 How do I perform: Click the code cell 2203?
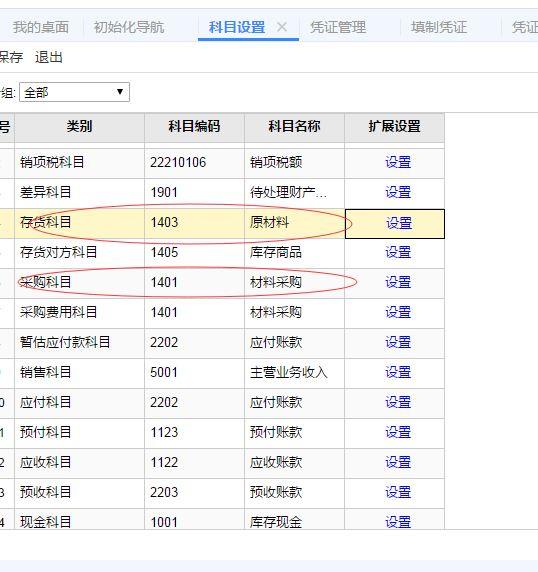(x=194, y=493)
